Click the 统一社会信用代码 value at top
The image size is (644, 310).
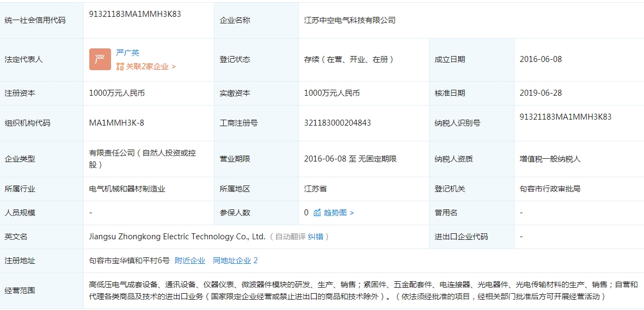click(135, 14)
